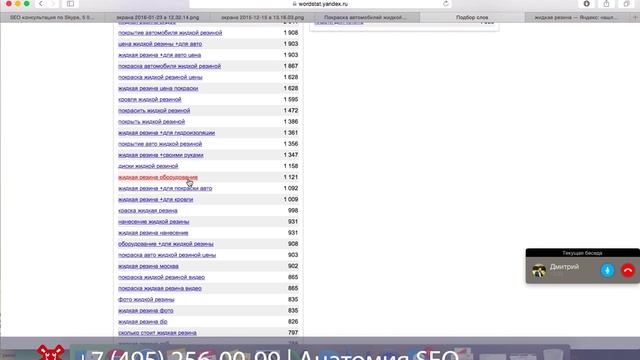Select the 'Подбор слов' tab
640x360 pixels.
472,17
